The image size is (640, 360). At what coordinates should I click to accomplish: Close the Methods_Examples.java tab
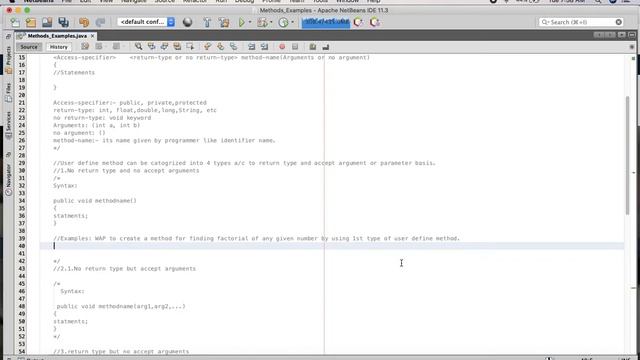click(x=93, y=36)
